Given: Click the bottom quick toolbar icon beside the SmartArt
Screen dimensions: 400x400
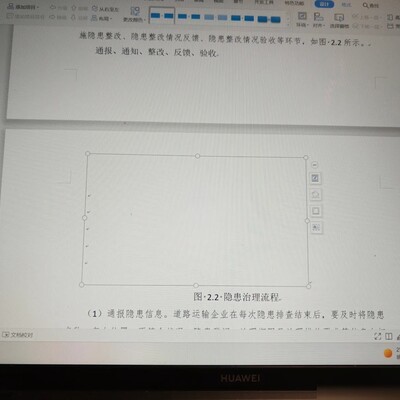Looking at the screenshot, I should [x=316, y=228].
